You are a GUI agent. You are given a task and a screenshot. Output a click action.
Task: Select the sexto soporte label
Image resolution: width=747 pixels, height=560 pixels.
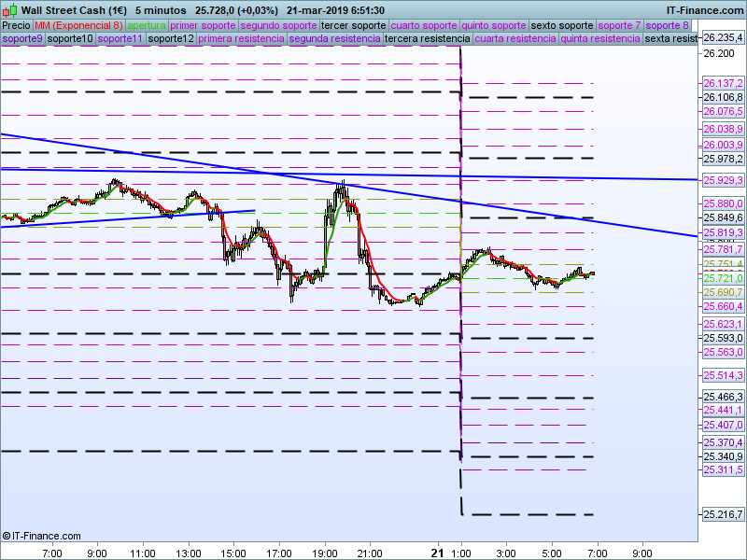(x=562, y=26)
